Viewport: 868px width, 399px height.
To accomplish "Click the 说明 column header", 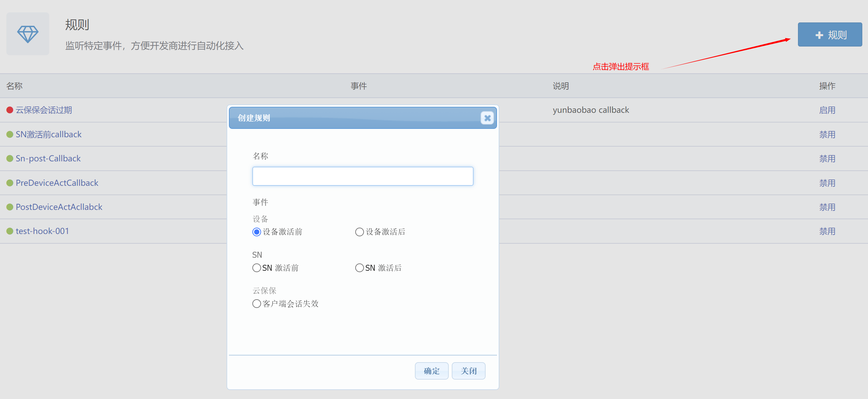I will (561, 86).
